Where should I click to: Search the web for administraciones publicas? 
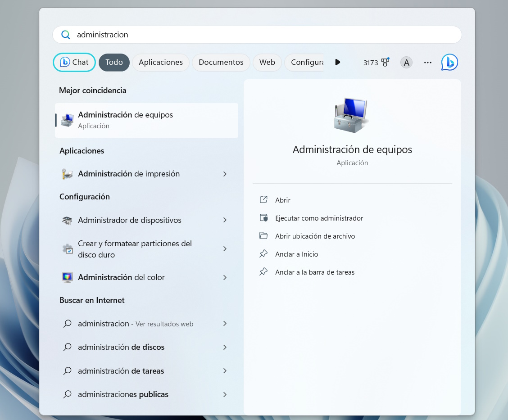(146, 394)
